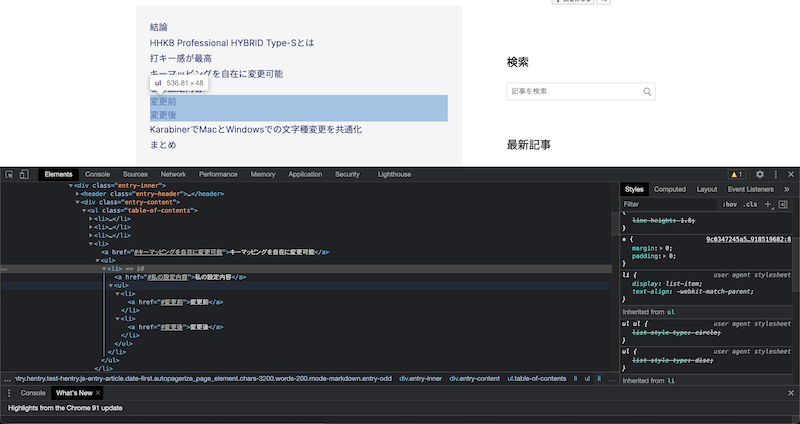
Task: Click the anchor href #私の設定内容 row
Action: pos(180,278)
